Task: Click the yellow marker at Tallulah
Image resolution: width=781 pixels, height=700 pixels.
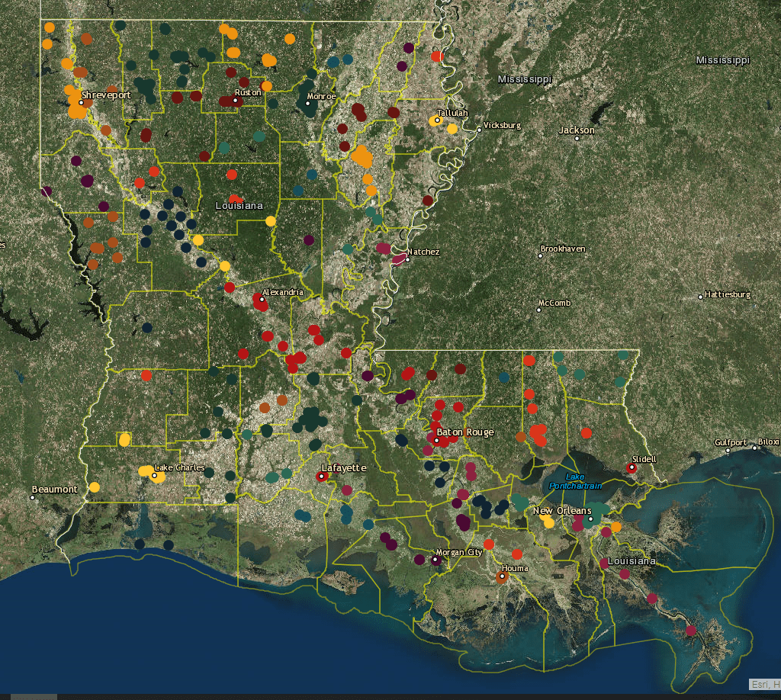Action: coord(437,120)
